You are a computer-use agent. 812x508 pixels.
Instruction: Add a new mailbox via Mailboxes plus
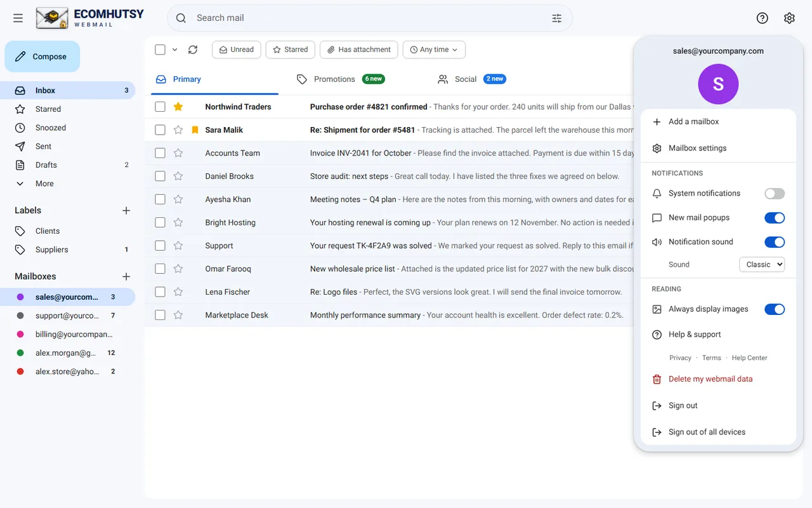[x=126, y=276]
